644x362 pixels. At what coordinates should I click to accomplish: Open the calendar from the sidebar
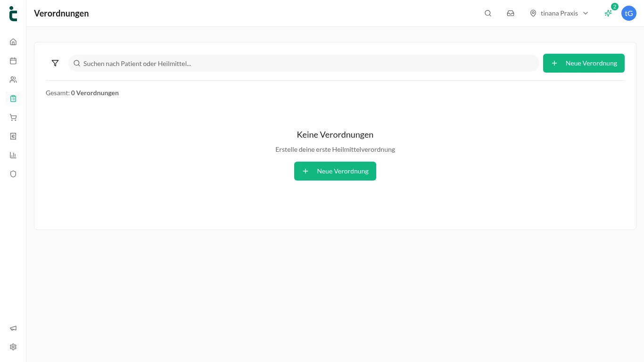click(13, 61)
